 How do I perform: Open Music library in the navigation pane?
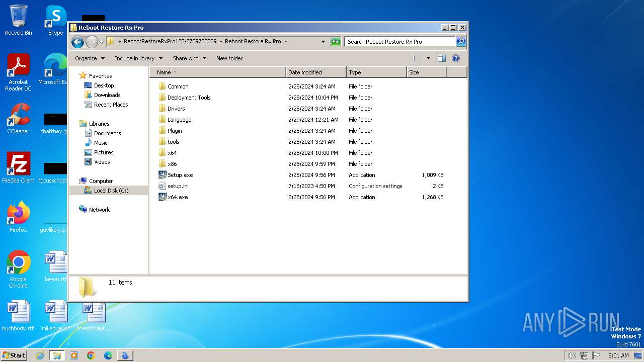(101, 143)
